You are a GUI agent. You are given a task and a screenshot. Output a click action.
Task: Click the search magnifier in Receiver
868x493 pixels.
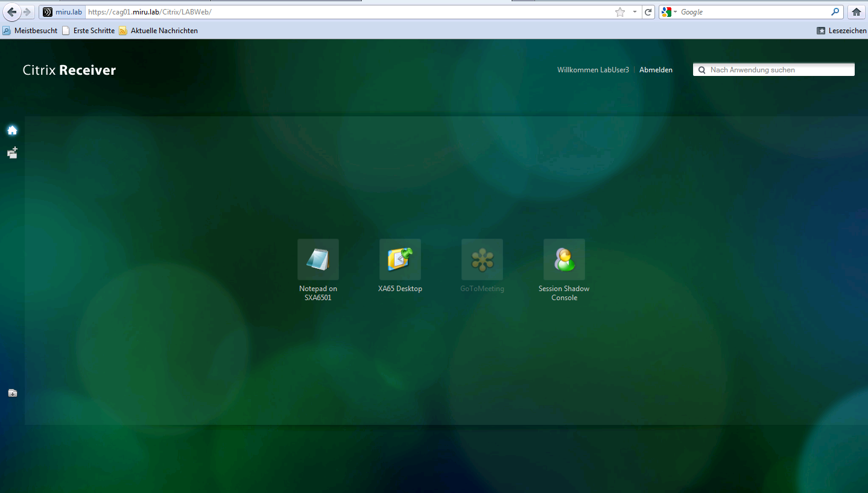702,70
